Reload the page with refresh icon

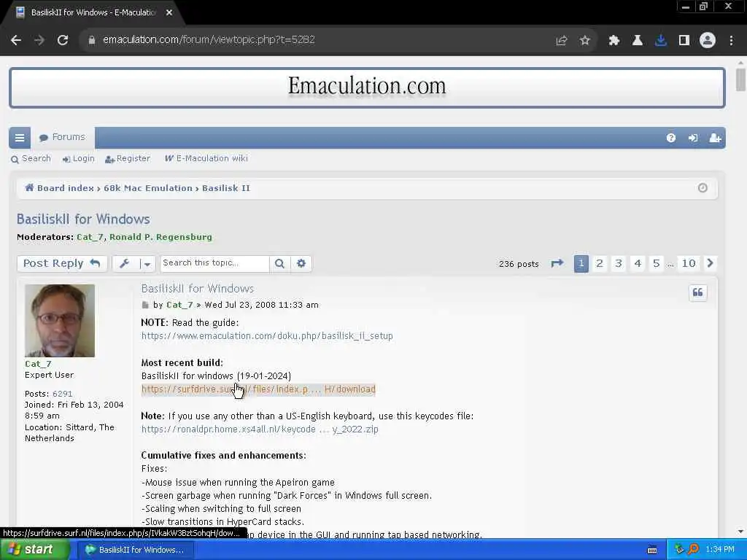point(63,40)
